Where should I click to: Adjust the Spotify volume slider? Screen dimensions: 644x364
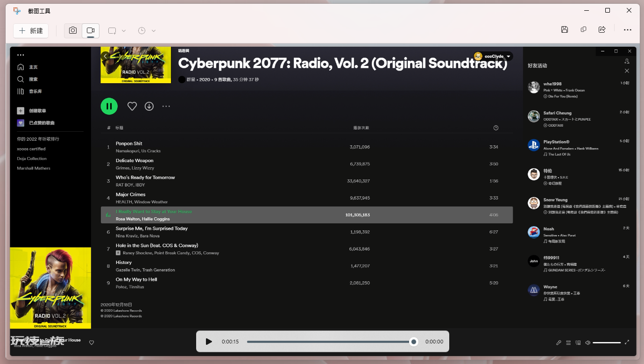607,343
